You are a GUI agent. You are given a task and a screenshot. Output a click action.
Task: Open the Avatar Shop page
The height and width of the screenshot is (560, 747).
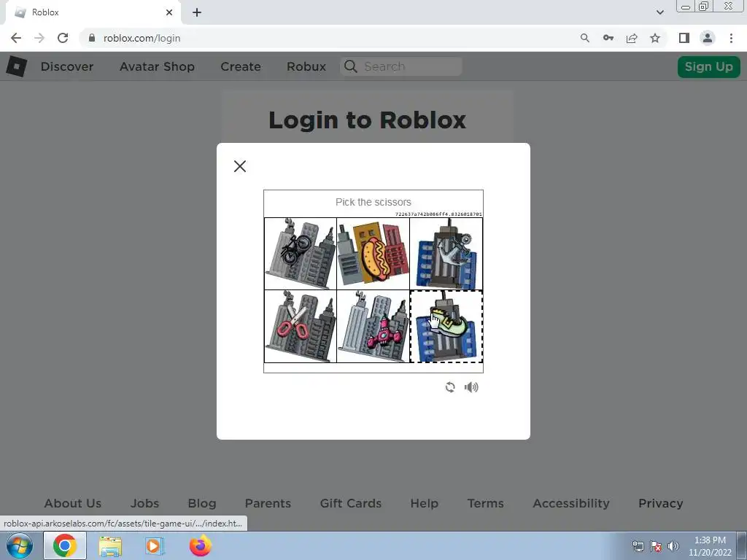(158, 66)
